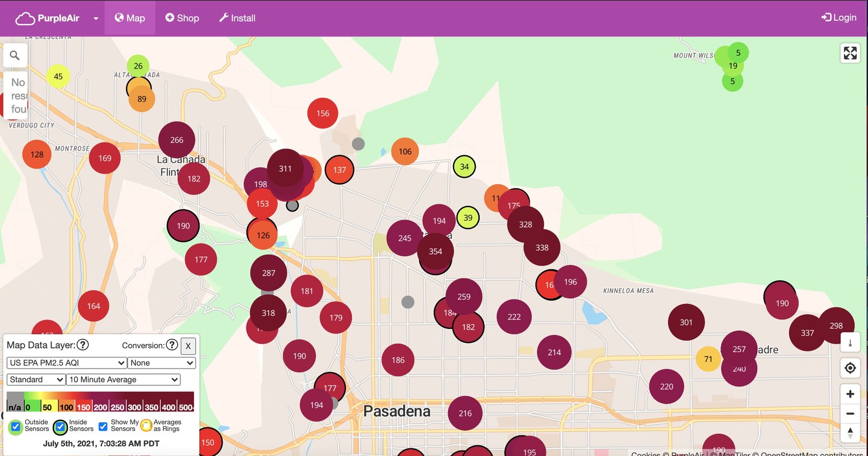Select sensor marker reading 337
The height and width of the screenshot is (456, 868).
pyautogui.click(x=807, y=333)
